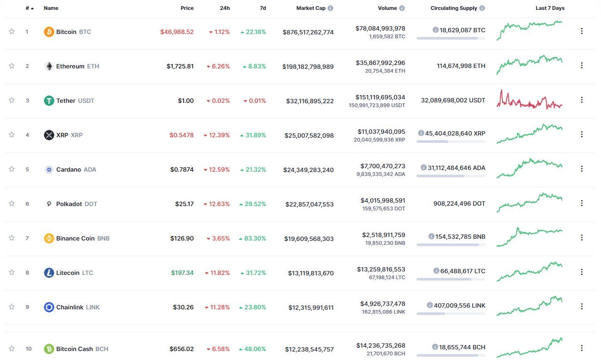The width and height of the screenshot is (601, 364).
Task: Click the info icon beside Cardano's supply
Action: [424, 168]
